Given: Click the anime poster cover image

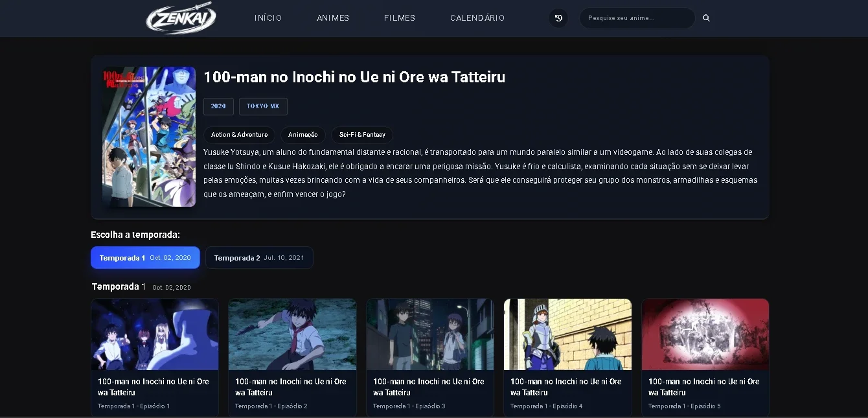Looking at the screenshot, I should [x=149, y=137].
